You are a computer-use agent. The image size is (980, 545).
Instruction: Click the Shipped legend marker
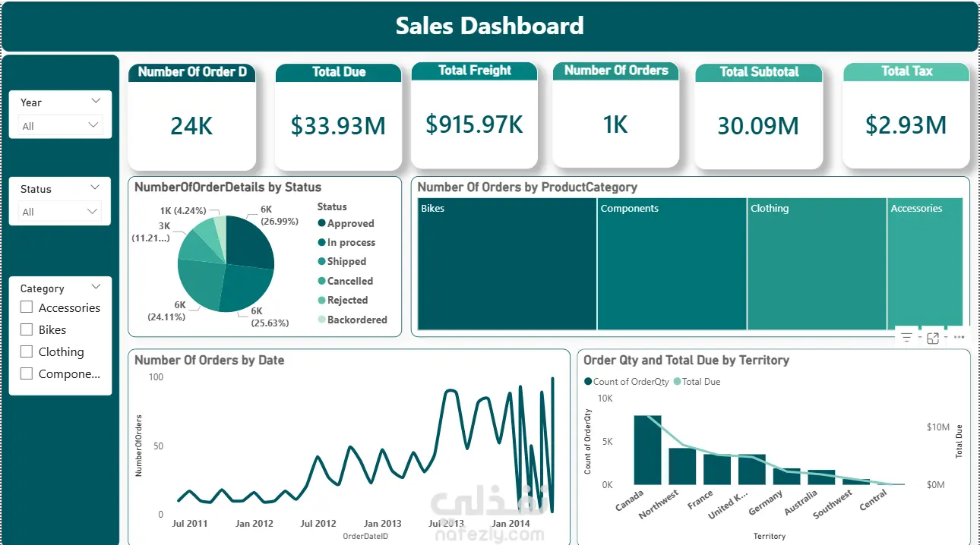tap(321, 261)
